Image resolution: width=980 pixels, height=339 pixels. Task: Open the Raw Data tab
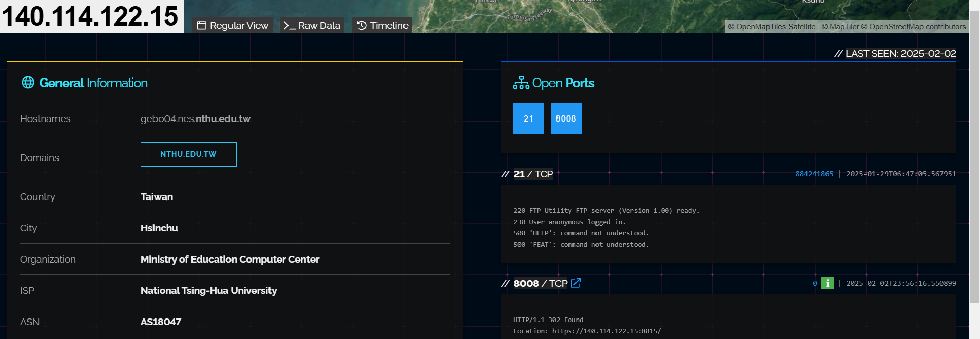coord(312,25)
